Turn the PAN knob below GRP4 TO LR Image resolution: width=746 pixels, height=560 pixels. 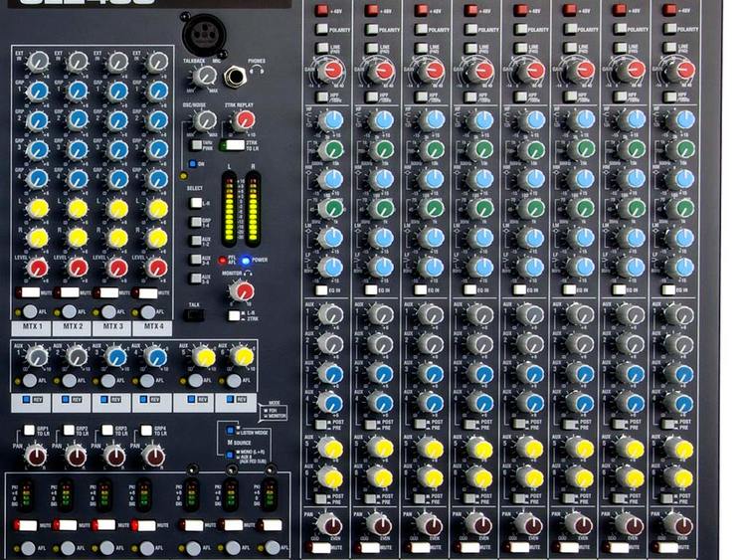coord(153,456)
